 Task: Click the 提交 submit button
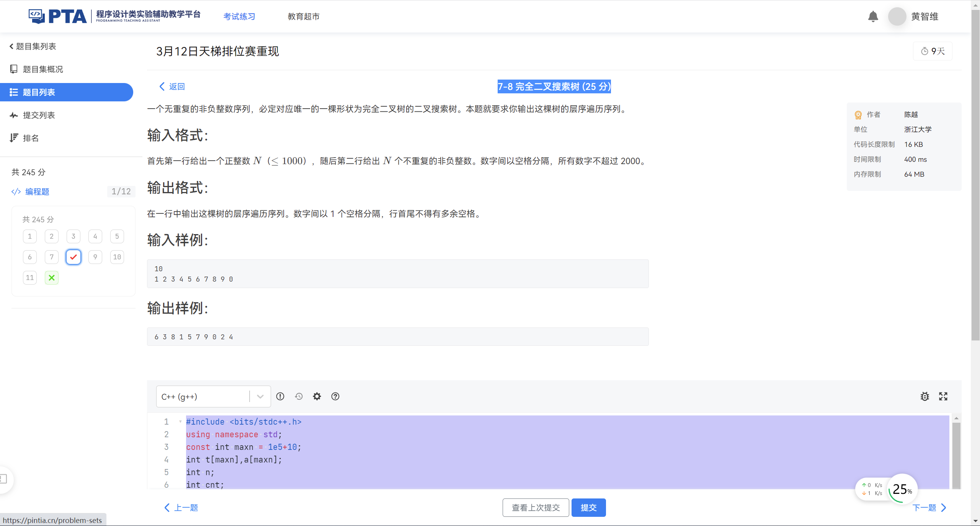[588, 508]
